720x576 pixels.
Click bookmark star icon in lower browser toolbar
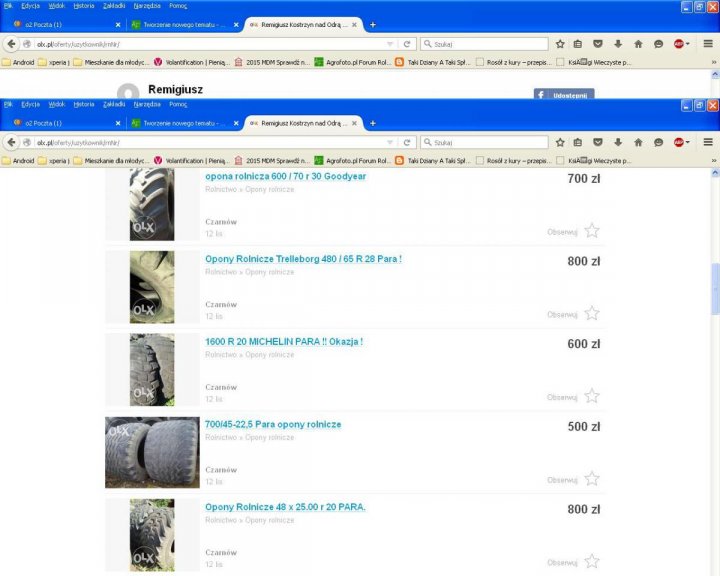(x=560, y=143)
